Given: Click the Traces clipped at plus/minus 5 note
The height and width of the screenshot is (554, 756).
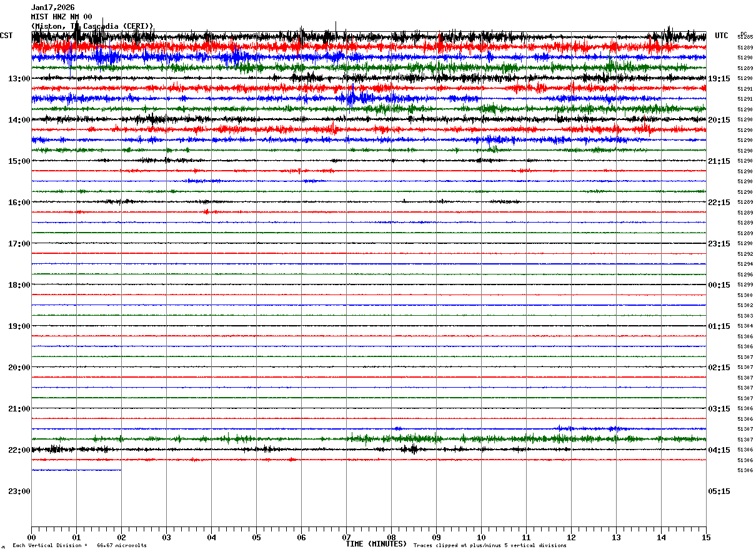Looking at the screenshot, I should click(490, 546).
